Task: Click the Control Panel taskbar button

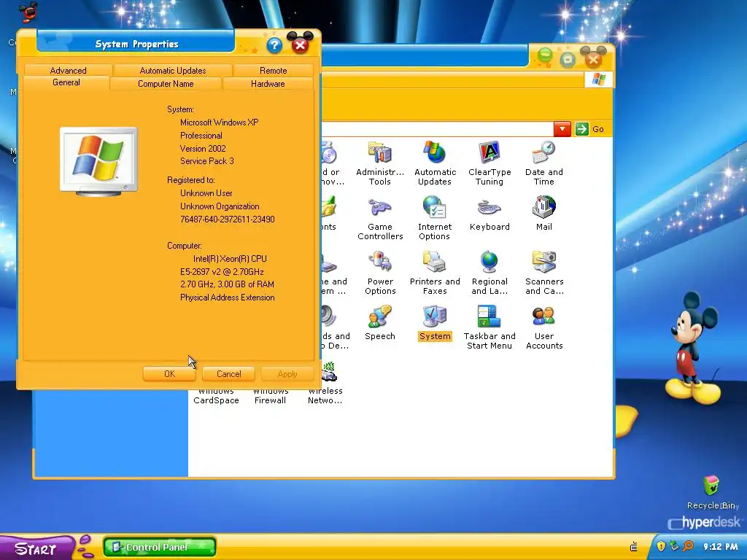Action: point(160,547)
